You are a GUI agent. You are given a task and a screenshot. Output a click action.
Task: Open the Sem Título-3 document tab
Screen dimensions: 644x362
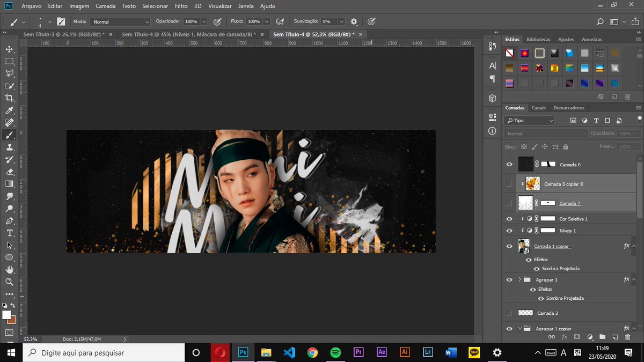tap(62, 33)
